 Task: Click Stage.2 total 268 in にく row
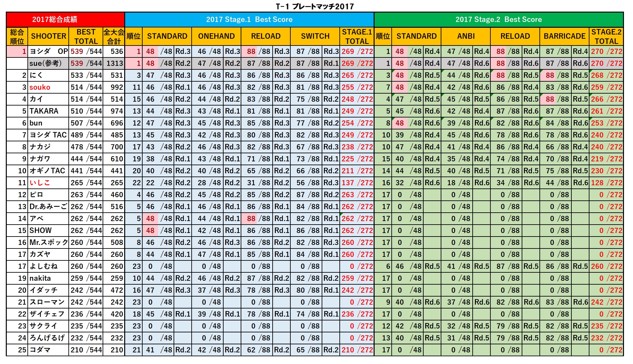click(597, 75)
